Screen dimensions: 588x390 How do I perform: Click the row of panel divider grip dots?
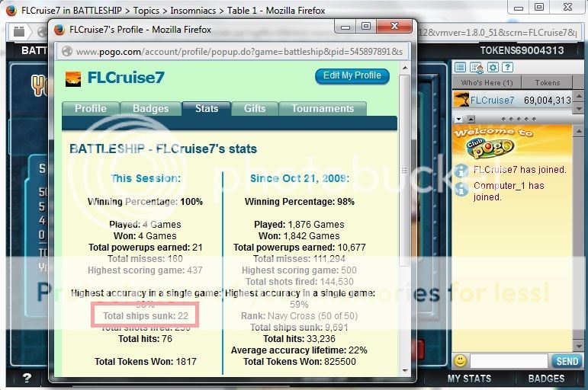coord(519,119)
